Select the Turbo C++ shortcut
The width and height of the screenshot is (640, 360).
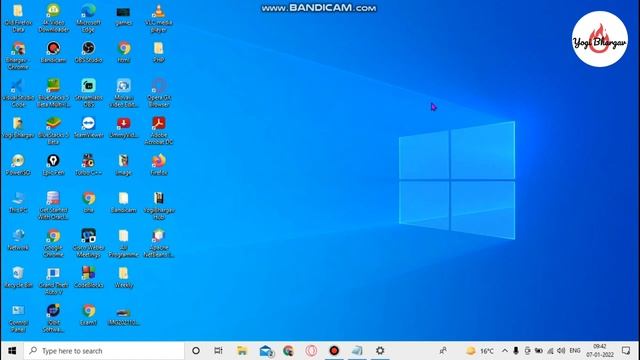(88, 165)
